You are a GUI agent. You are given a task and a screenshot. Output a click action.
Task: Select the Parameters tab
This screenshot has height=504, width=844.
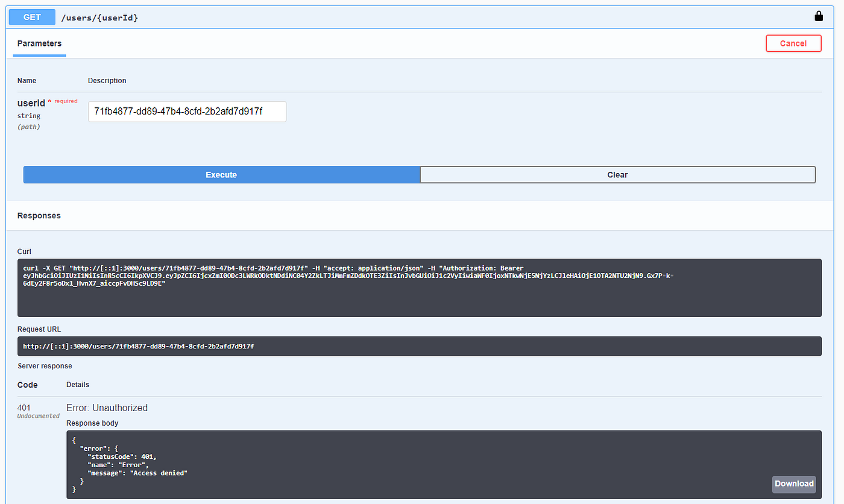pos(39,43)
